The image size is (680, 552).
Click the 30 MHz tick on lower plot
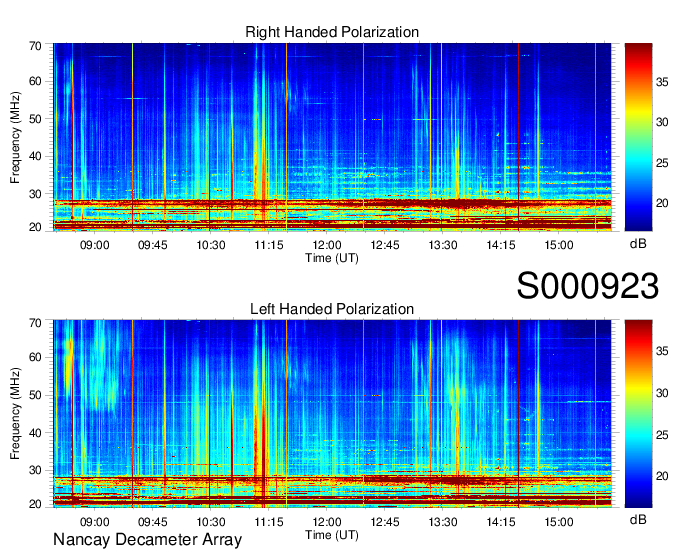tap(35, 470)
